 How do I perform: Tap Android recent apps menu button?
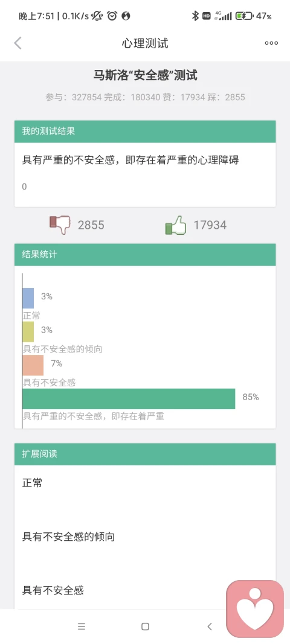pos(82,626)
